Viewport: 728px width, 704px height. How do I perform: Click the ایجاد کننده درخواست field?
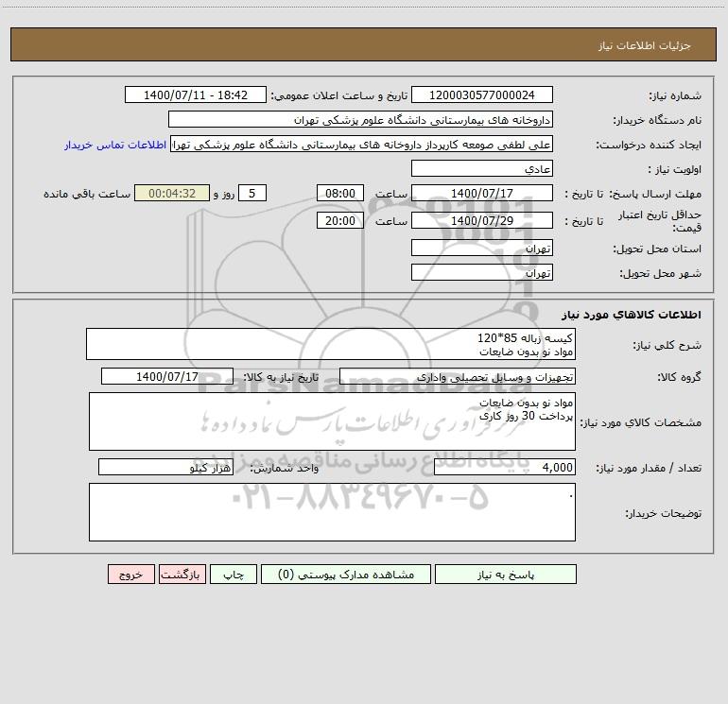(x=362, y=145)
